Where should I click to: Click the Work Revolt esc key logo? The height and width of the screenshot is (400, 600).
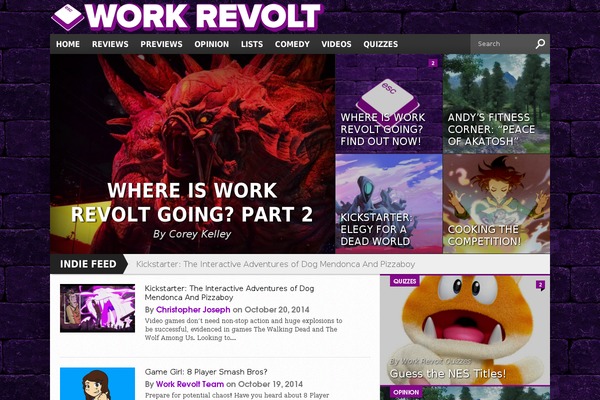tap(67, 17)
